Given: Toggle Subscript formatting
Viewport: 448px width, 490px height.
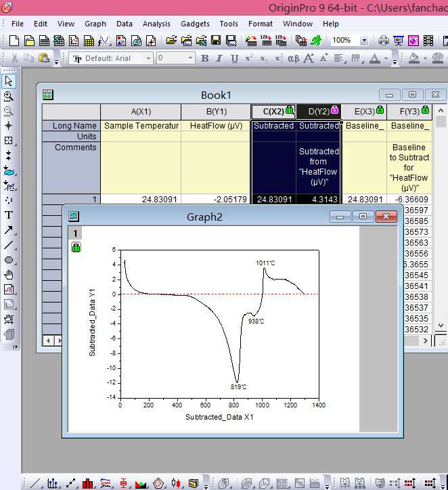Looking at the screenshot, I should click(x=264, y=58).
